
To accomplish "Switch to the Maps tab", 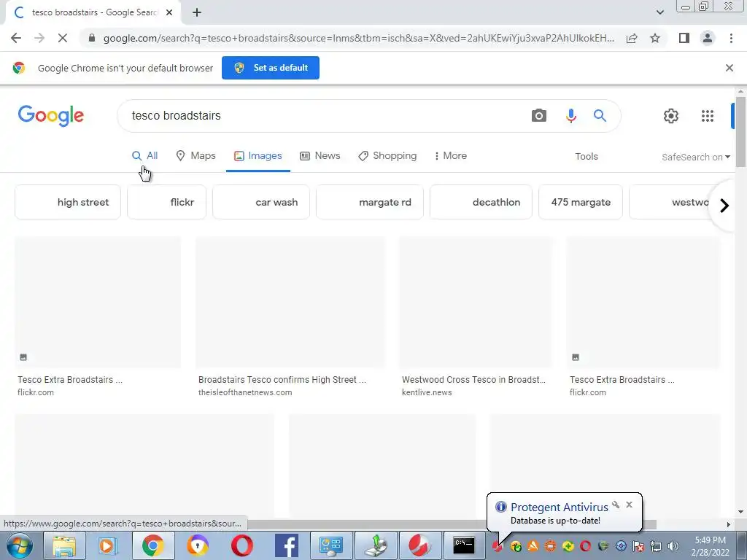I will click(196, 156).
